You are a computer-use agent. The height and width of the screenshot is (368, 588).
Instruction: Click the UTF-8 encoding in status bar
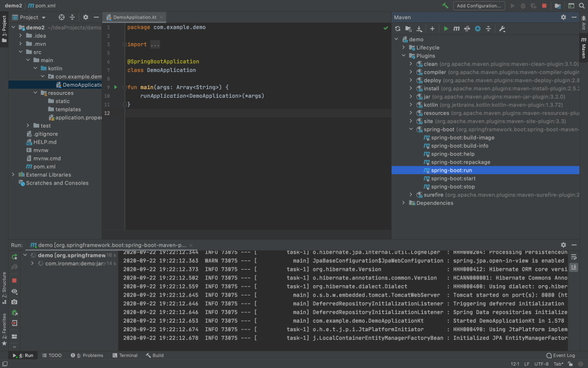541,364
